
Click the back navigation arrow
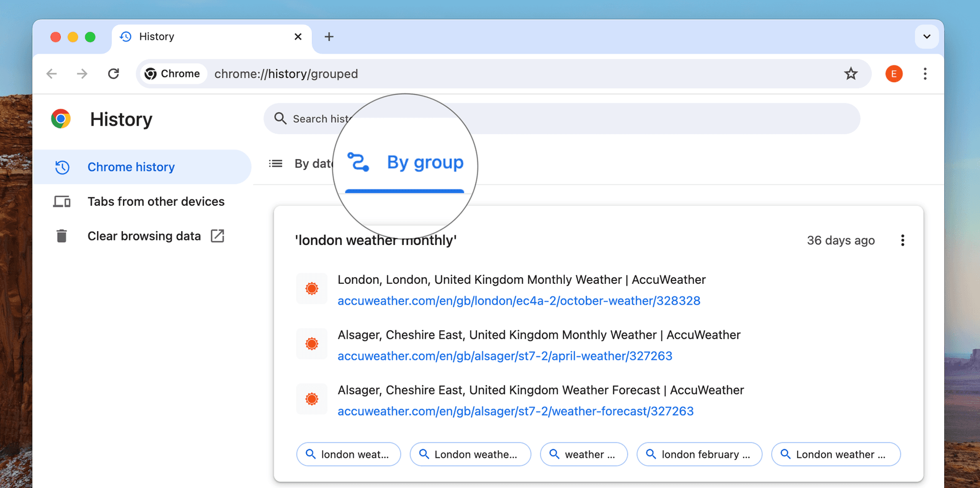point(51,74)
